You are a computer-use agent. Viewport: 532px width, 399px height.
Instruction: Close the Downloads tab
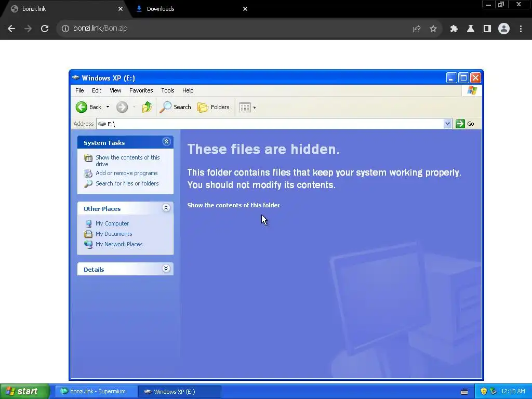click(x=245, y=9)
